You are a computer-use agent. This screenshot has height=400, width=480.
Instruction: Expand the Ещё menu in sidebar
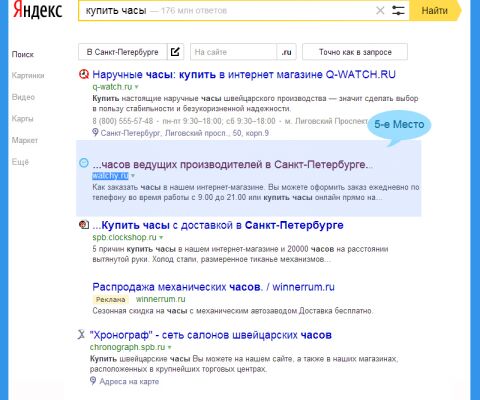[20, 162]
